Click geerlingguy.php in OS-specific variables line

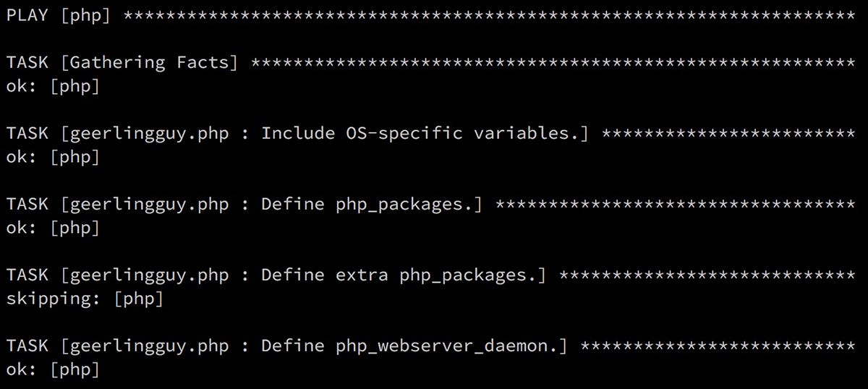[145, 134]
